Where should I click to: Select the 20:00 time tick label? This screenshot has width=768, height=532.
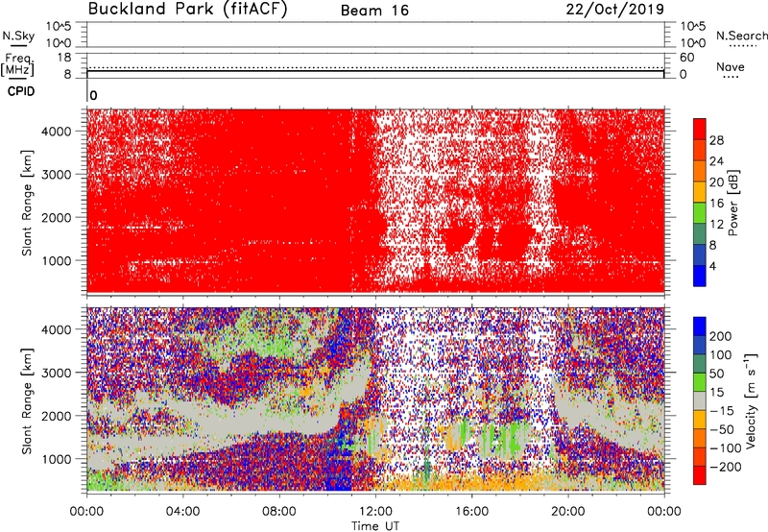(568, 512)
